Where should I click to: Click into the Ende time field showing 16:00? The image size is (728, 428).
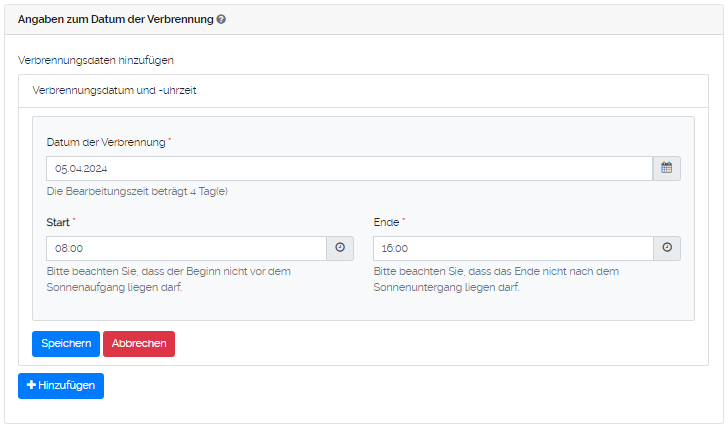pos(513,248)
